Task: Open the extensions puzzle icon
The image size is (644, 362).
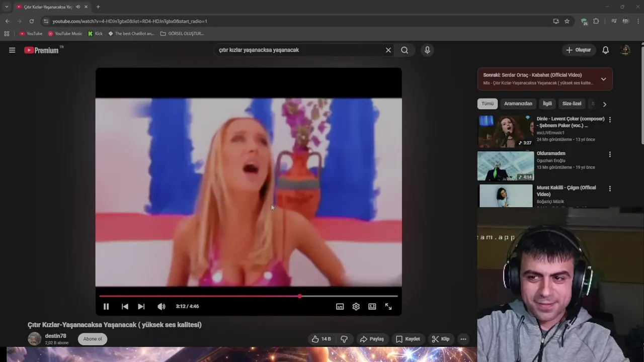Action: [x=596, y=21]
